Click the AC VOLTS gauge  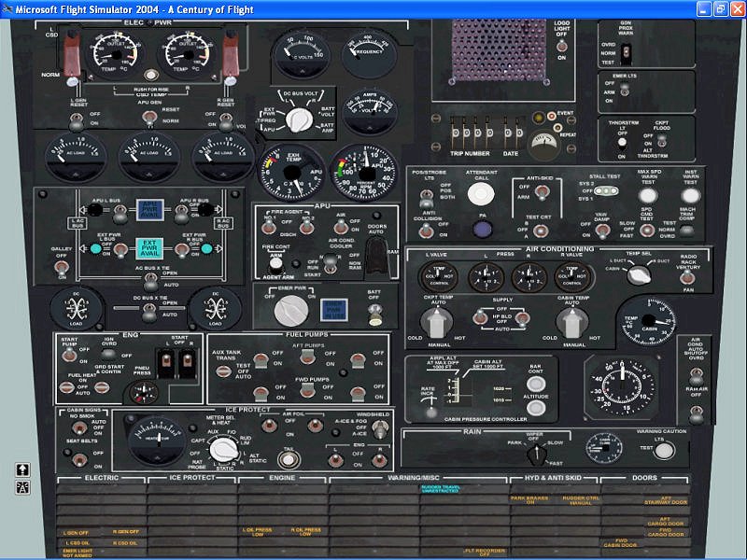click(302, 55)
